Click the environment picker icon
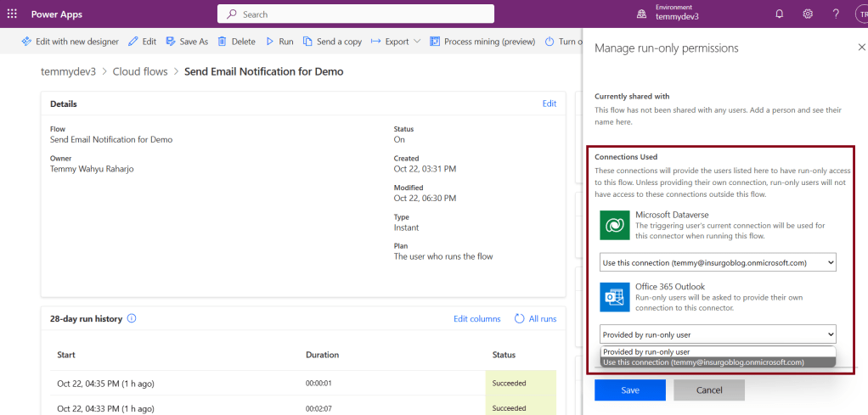 (x=641, y=14)
